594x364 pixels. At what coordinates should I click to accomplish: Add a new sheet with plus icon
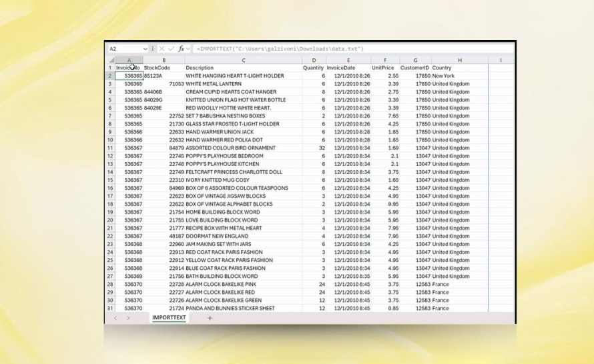(x=210, y=318)
